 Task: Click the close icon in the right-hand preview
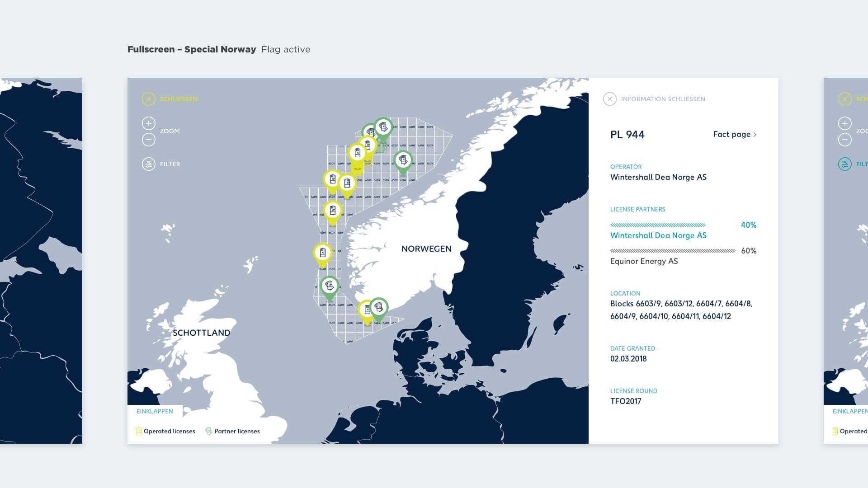(845, 99)
